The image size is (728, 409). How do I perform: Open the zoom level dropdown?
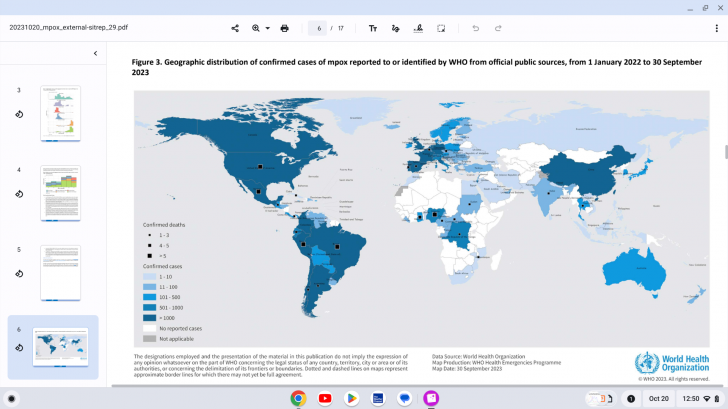click(261, 28)
